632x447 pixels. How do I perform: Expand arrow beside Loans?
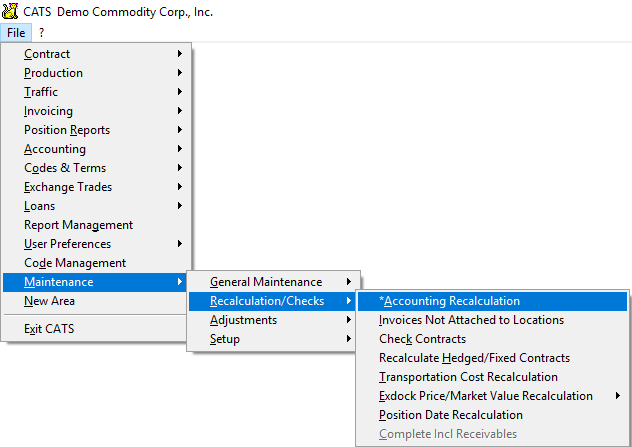point(180,206)
